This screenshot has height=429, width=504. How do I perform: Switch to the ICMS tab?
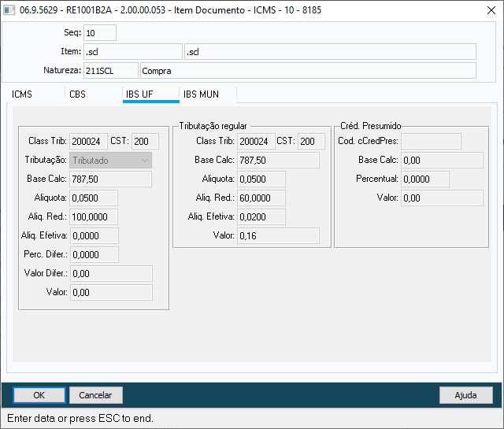click(x=22, y=94)
